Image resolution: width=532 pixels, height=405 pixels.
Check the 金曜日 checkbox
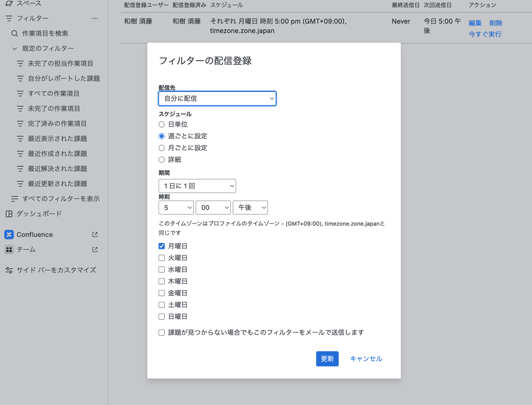click(x=161, y=293)
